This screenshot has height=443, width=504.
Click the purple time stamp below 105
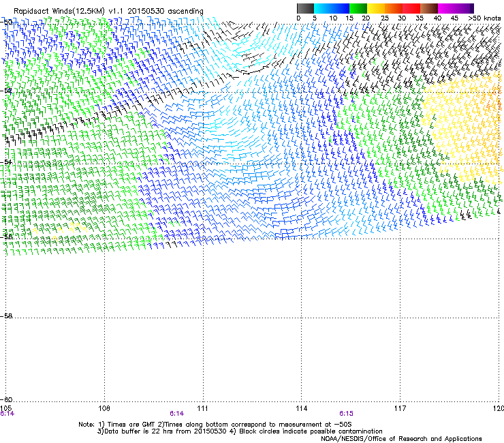click(7, 414)
